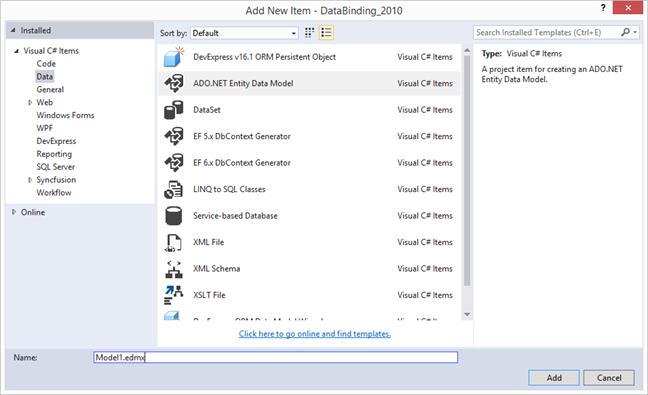The image size is (648, 395).
Task: Select 'XSLT File' template name
Action: click(x=209, y=295)
